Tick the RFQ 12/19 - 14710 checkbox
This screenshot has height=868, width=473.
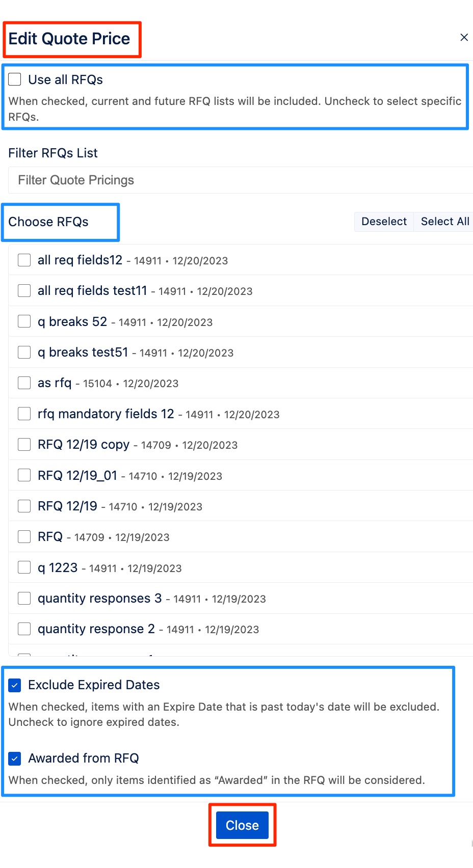pyautogui.click(x=24, y=506)
